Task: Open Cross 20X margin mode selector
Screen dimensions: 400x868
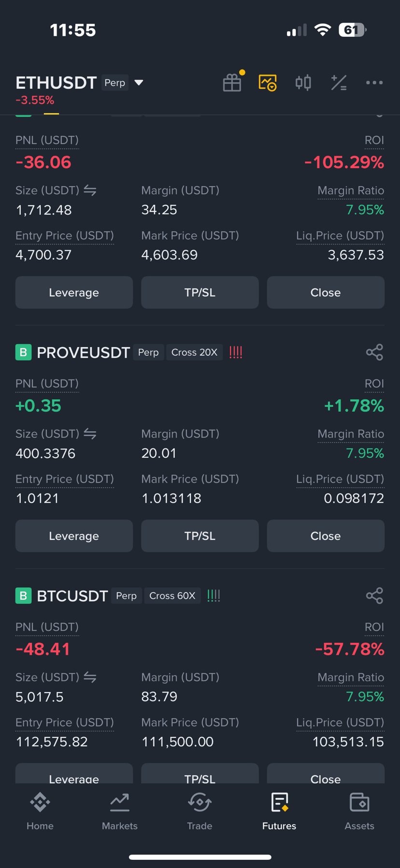Action: tap(194, 352)
